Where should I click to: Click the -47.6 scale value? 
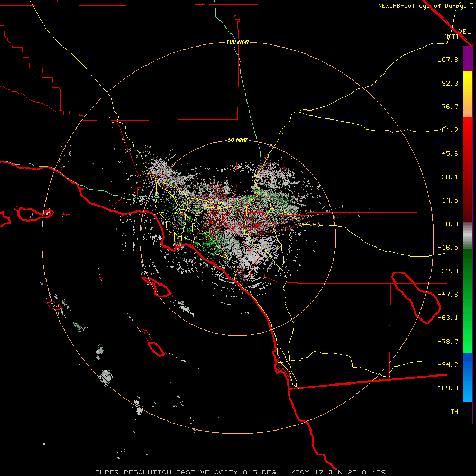[448, 295]
